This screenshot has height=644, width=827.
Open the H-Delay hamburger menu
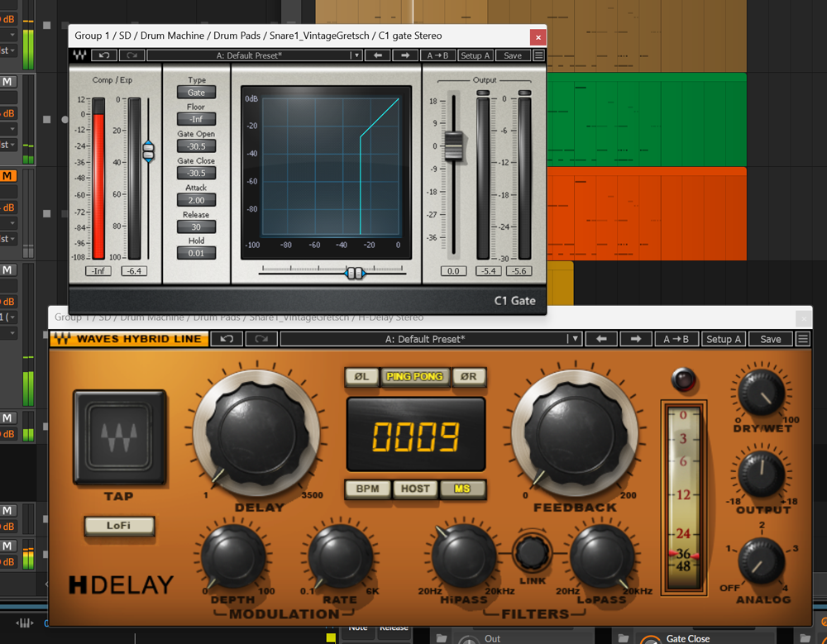click(x=802, y=339)
